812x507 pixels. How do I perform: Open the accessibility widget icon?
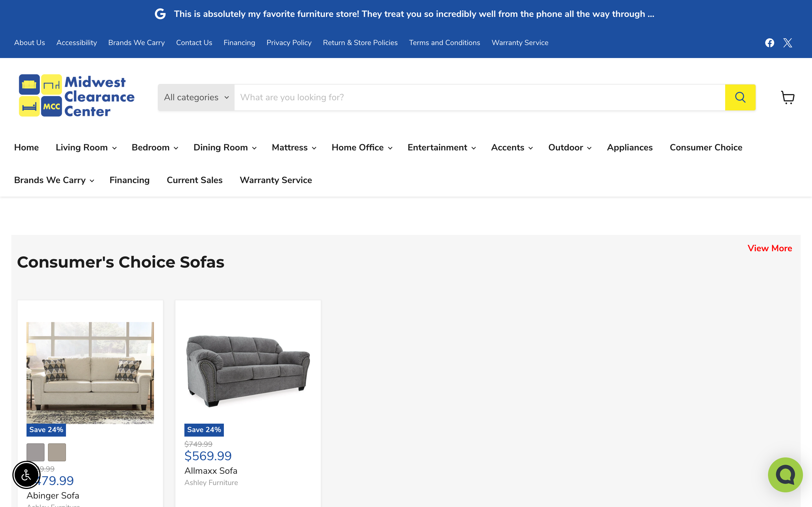point(27,475)
